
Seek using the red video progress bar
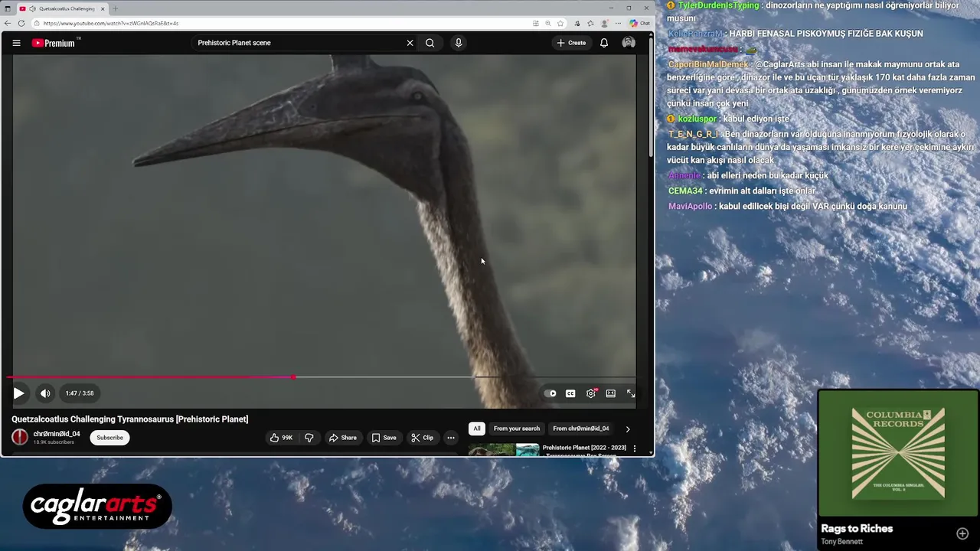(150, 377)
